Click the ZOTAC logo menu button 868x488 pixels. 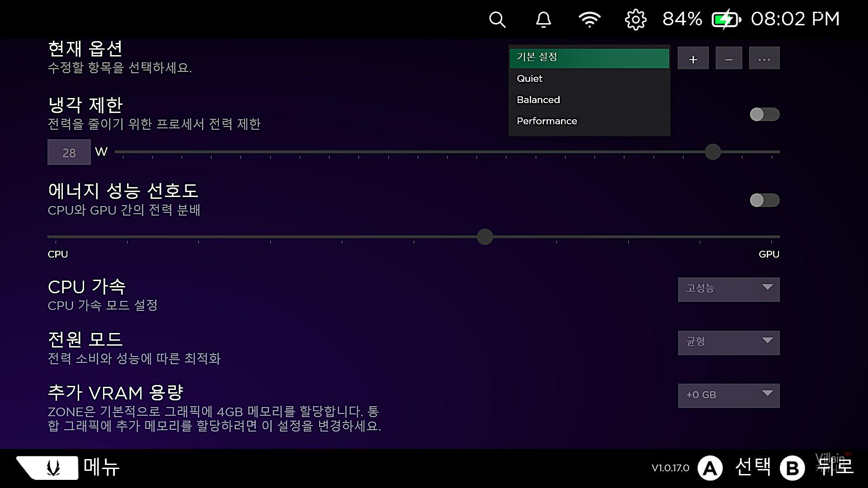pos(47,468)
